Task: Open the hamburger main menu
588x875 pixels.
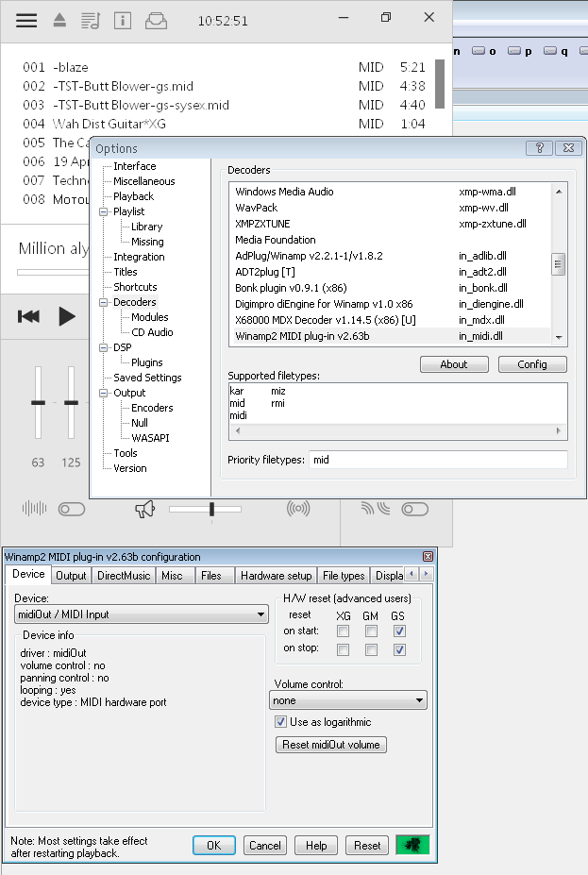Action: 26,20
